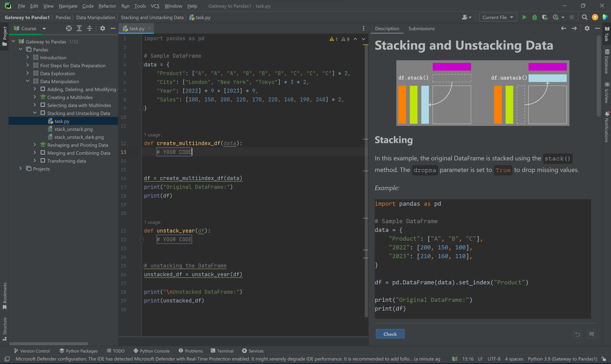The image size is (611, 364).
Task: Expand the Creating a MultiIndex lesson
Action: tap(35, 97)
